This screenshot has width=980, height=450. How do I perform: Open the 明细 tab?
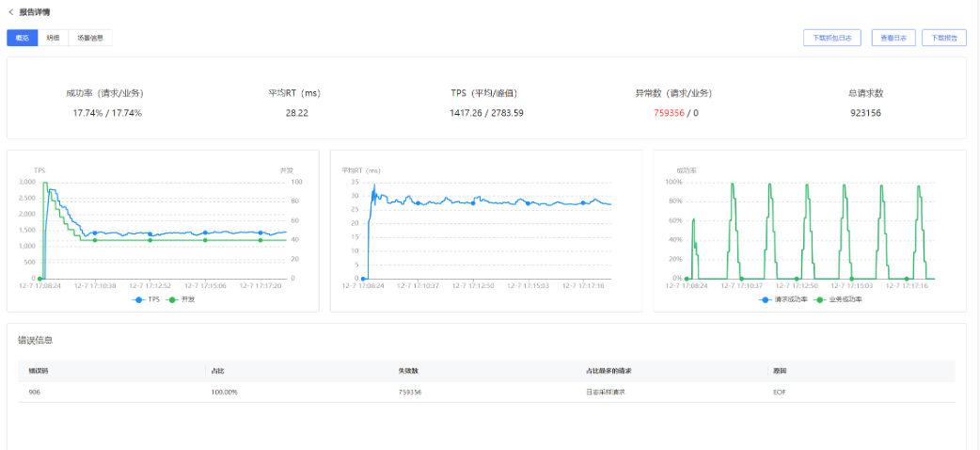[x=54, y=38]
